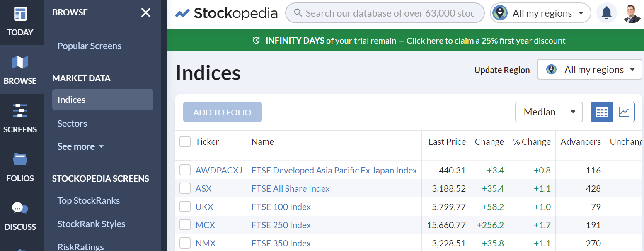
Task: Open RiskRatings
Action: coord(80,247)
